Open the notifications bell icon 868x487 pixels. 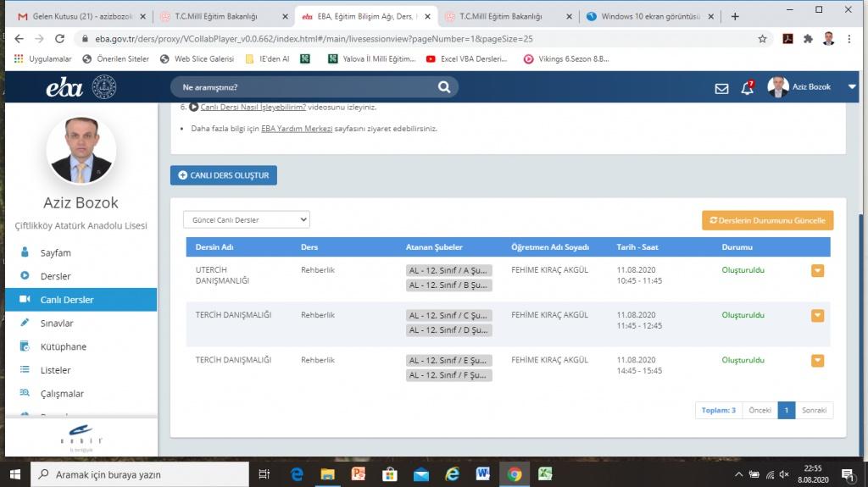(x=747, y=88)
